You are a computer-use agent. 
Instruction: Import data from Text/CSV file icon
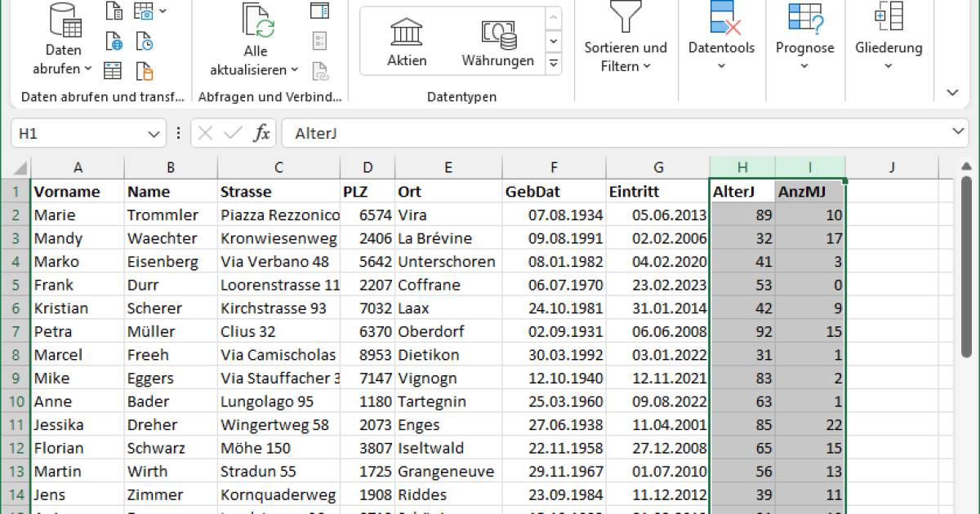click(x=114, y=11)
